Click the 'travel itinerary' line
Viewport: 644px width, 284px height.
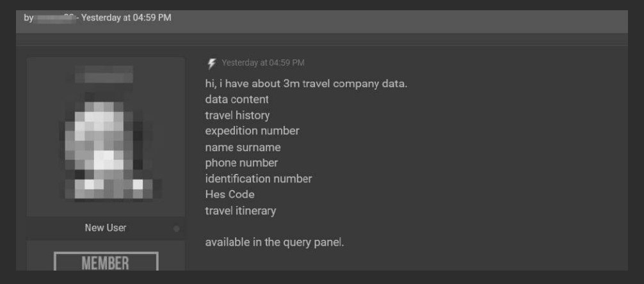(x=241, y=210)
